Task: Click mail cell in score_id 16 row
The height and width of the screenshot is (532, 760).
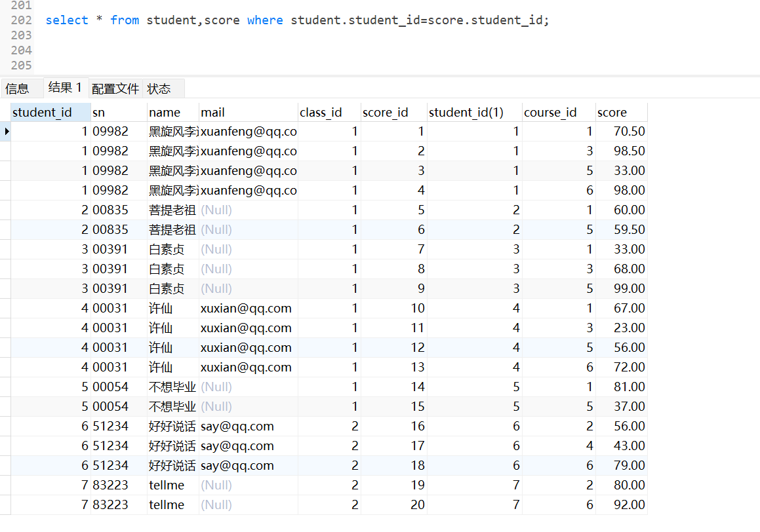Action: 248,426
